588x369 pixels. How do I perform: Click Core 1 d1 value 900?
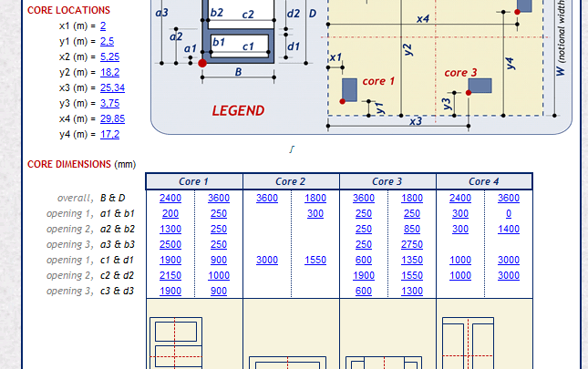pyautogui.click(x=219, y=260)
